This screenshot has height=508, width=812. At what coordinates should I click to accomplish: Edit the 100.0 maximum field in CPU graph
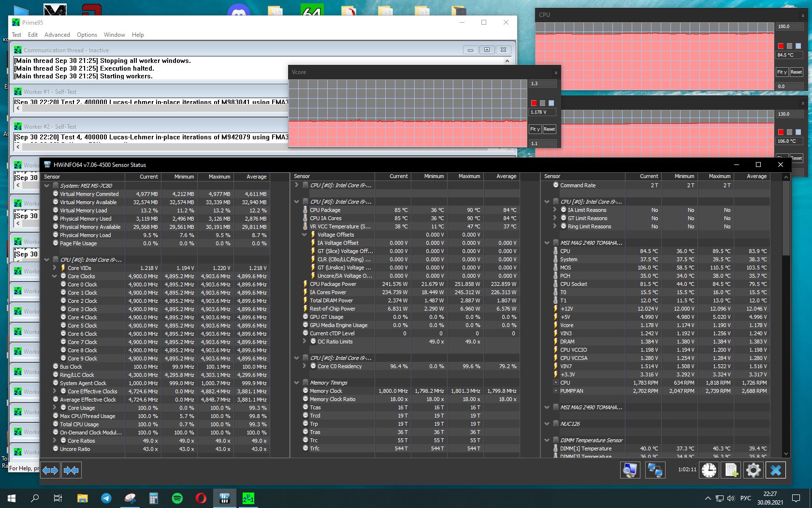[x=789, y=27]
